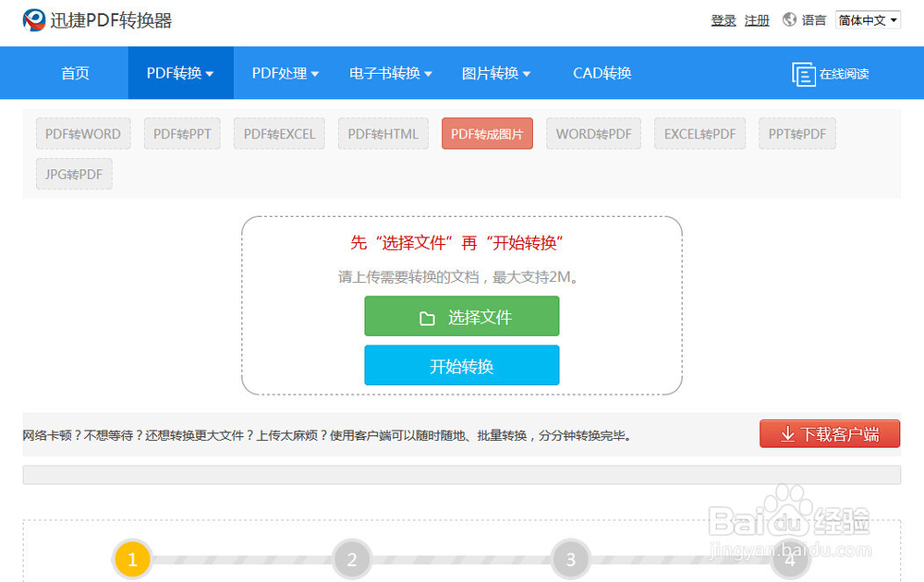This screenshot has width=924, height=582.
Task: Switch to the 首页 tab
Action: (x=75, y=73)
